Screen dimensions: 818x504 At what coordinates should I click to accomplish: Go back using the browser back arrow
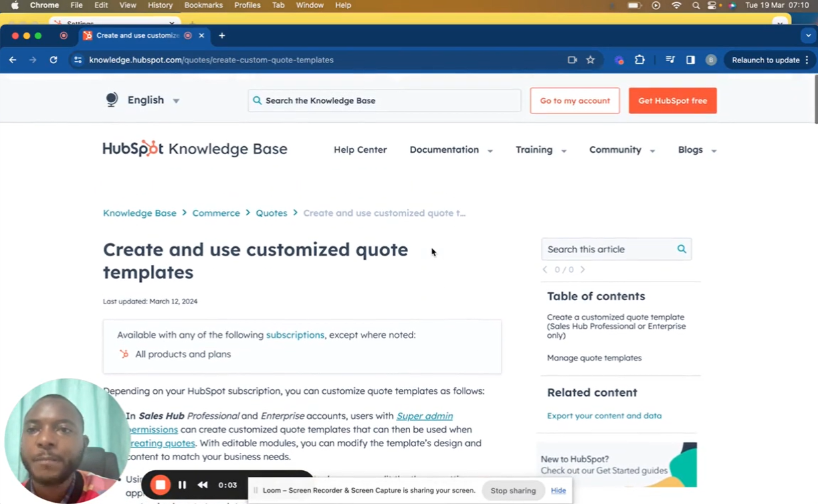[x=13, y=60]
